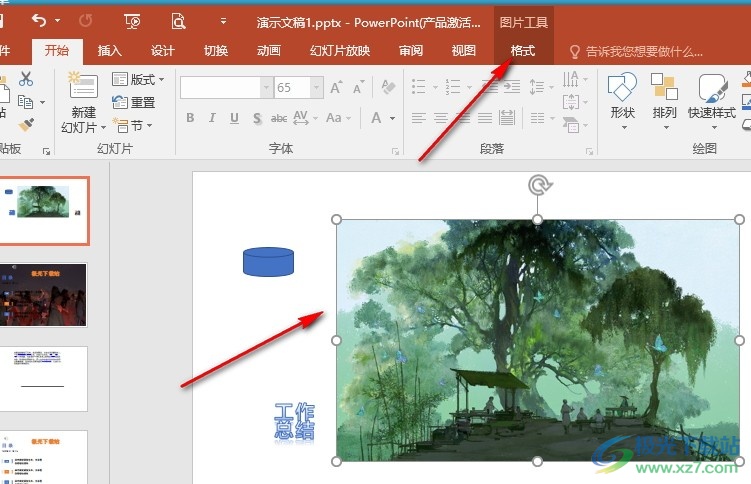Click the Cut scissors icon

click(x=26, y=79)
